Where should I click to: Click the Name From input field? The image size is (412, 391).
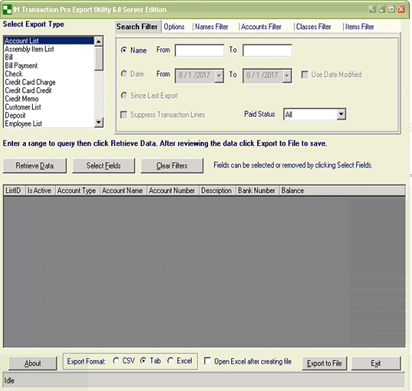(x=200, y=50)
